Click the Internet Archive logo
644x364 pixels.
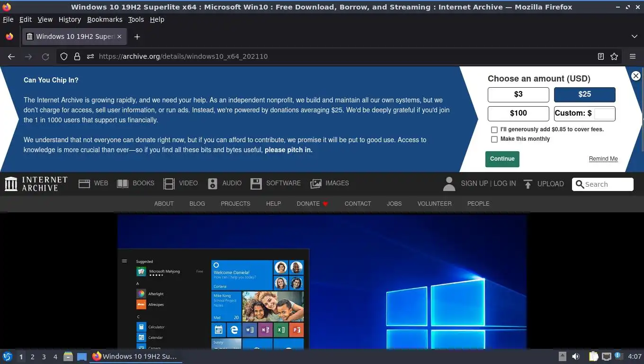[x=36, y=184]
